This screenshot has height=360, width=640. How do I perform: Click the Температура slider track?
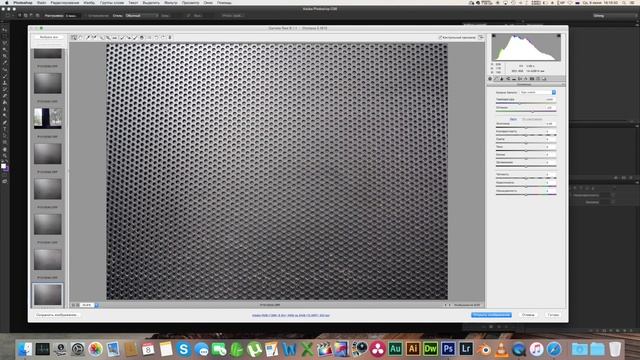coord(526,103)
